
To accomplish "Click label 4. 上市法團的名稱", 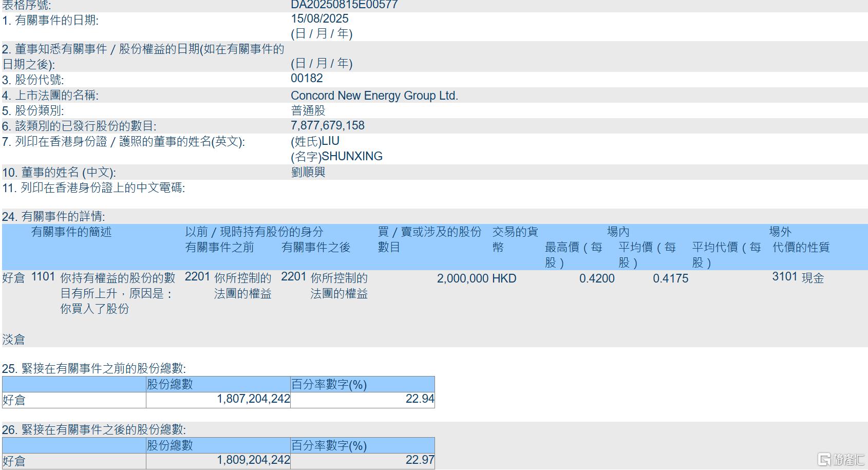I will [50, 96].
